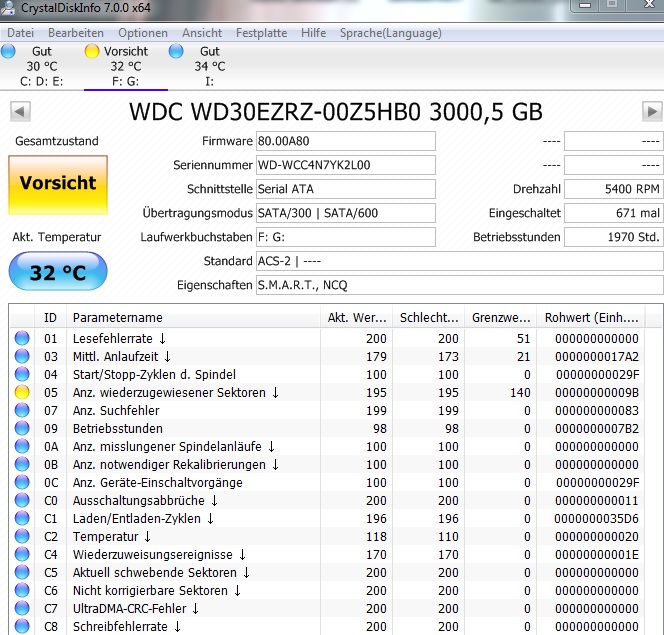Select the C: D: E: disk tab
Screen dimensions: 664x635
(42, 66)
